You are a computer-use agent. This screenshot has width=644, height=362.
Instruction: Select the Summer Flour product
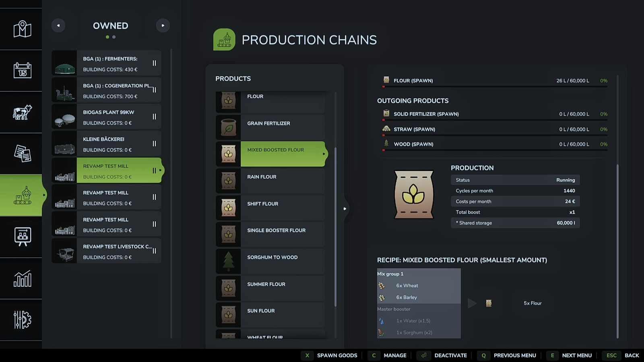pos(270,288)
